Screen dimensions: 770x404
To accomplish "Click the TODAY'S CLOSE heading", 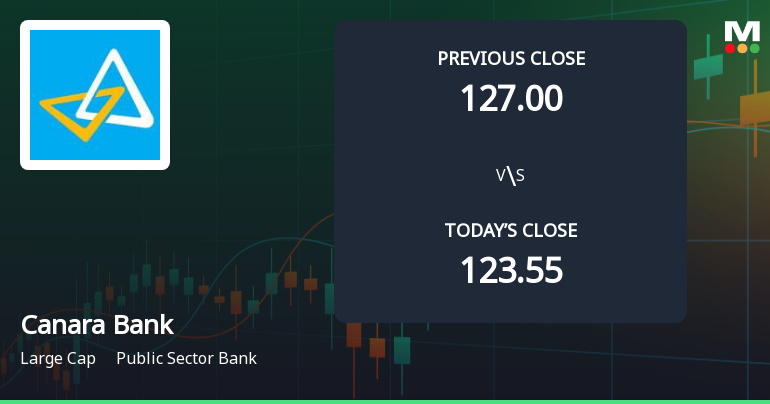I will click(511, 231).
